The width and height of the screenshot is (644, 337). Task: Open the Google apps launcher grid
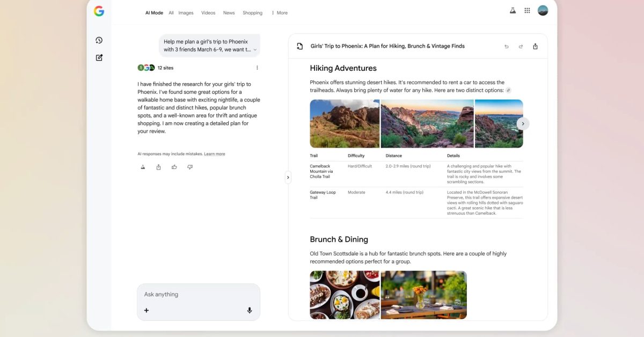click(x=527, y=10)
